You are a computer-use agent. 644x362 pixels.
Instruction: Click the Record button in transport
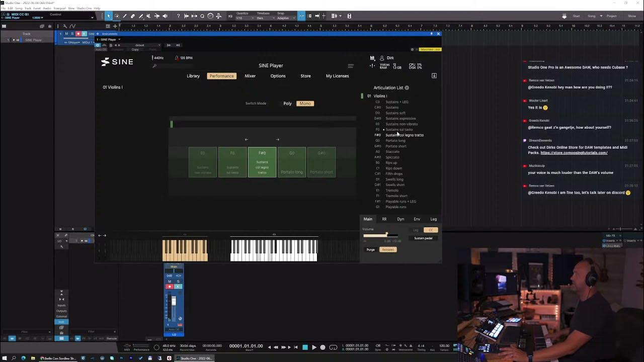[x=323, y=347]
